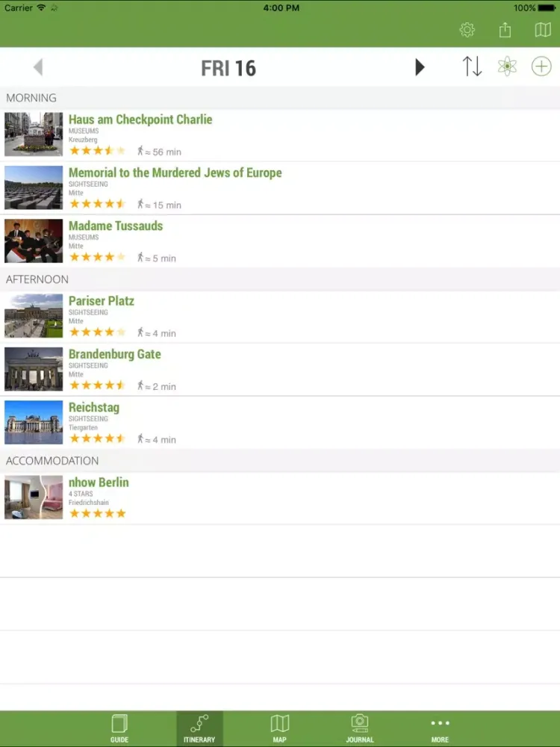Tap the '4:00 PM' clock
This screenshot has height=747, width=560.
coord(281,7)
